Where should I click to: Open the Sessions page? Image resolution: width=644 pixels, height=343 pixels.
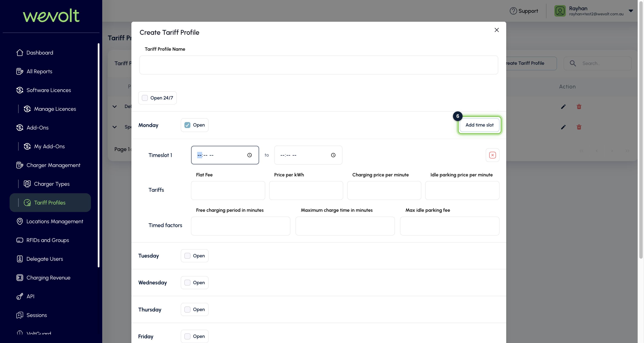tap(36, 315)
